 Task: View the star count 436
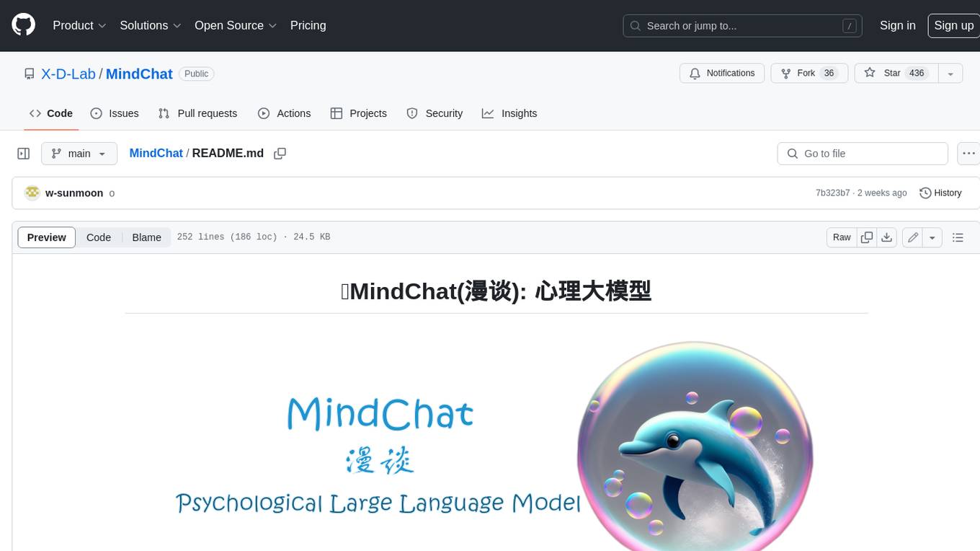[x=917, y=74]
